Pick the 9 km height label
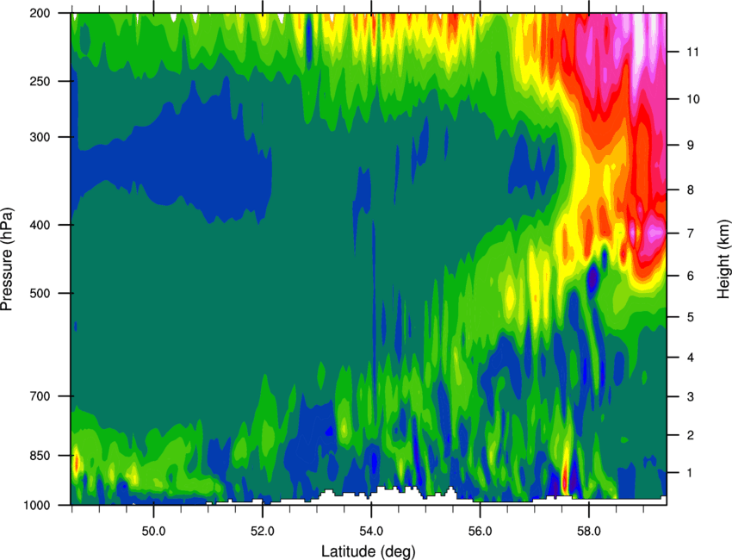Image resolution: width=732 pixels, height=560 pixels. [691, 146]
